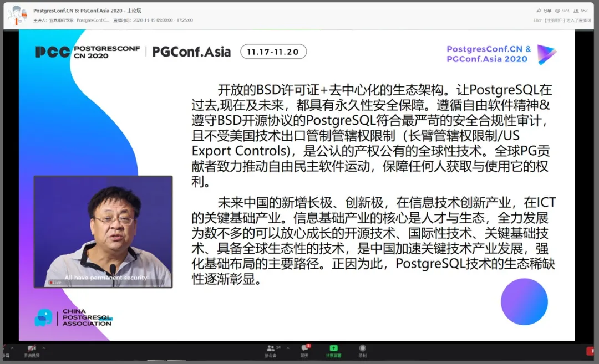Click the eye view-count icon beside 929

point(557,11)
